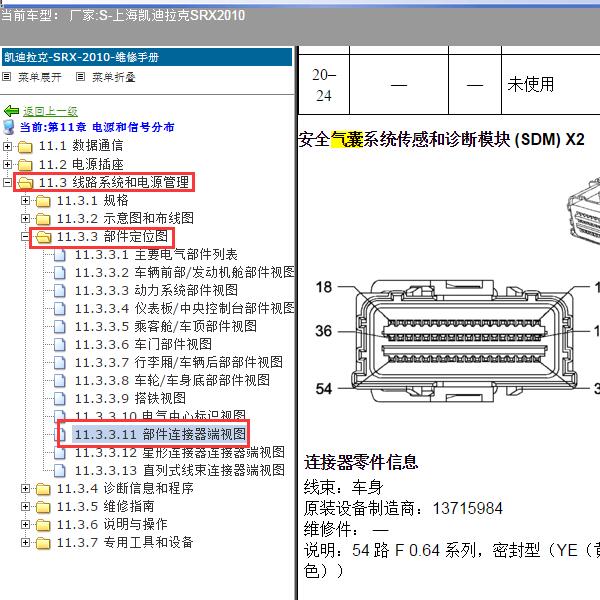Open 11.3.3.7 行李厢/车辆后部部件视图
Screen dimensions: 600x600
179,362
